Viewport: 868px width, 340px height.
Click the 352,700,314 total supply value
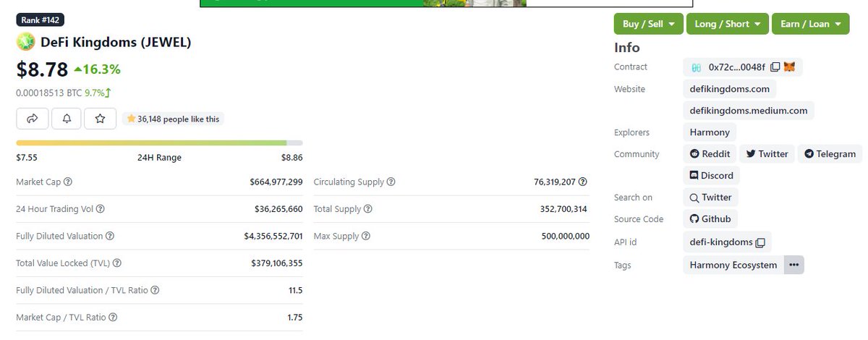pyautogui.click(x=564, y=209)
